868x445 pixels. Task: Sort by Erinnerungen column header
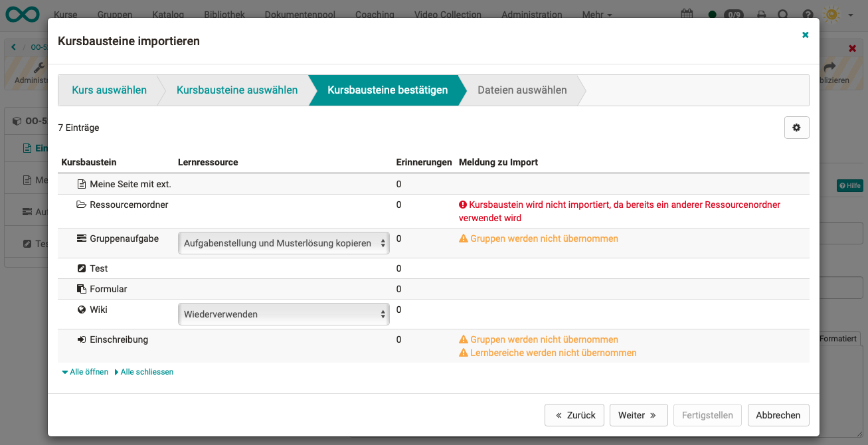pyautogui.click(x=424, y=162)
